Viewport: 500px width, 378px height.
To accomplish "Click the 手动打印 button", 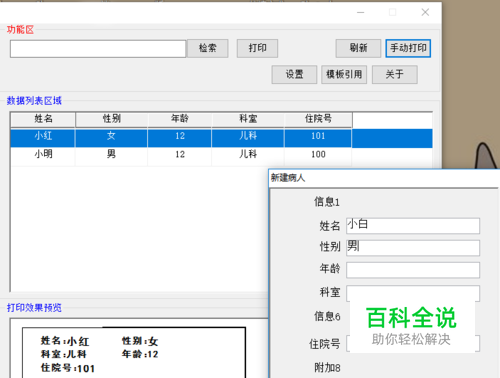I will (x=408, y=48).
